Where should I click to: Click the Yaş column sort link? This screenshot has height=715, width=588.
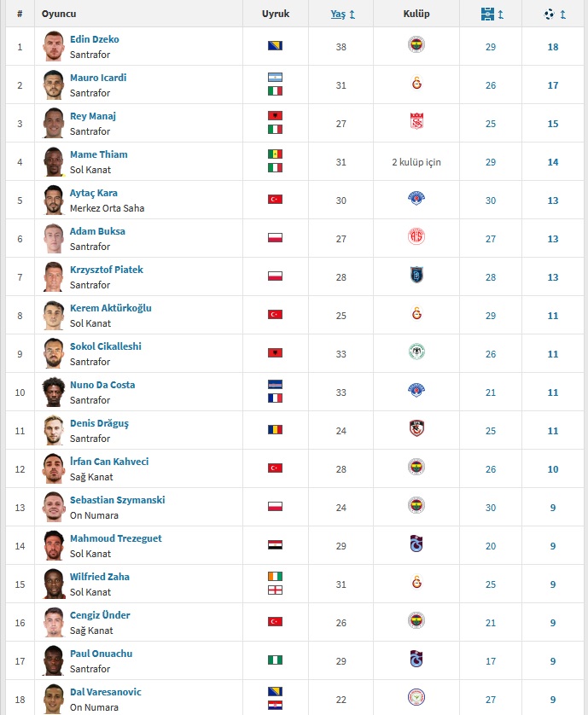[x=338, y=15]
